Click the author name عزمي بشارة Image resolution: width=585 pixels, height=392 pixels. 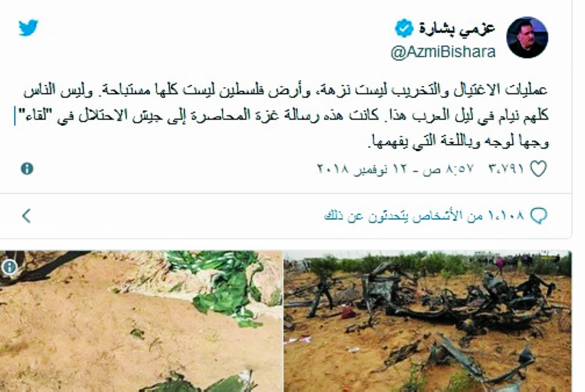[x=457, y=28]
